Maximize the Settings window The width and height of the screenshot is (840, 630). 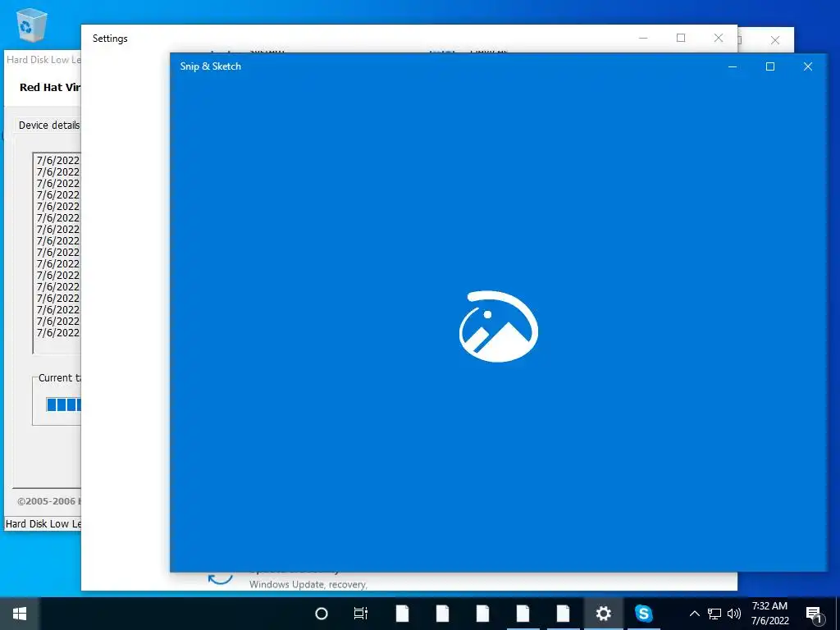pyautogui.click(x=681, y=38)
